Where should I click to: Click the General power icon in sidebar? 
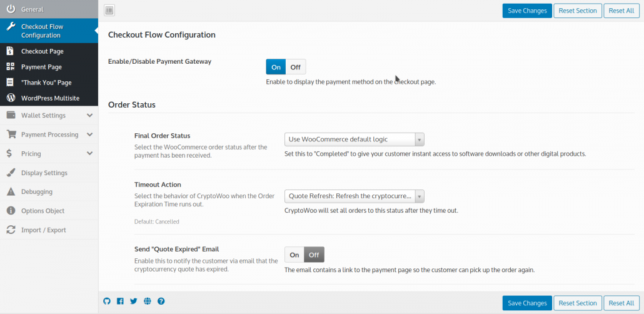[x=11, y=9]
